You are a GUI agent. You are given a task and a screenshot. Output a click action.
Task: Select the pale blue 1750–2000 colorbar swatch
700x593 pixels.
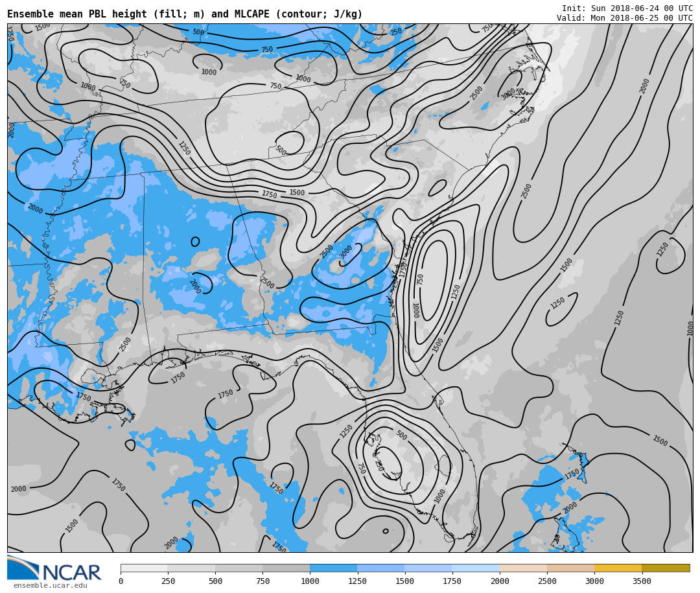(x=476, y=568)
